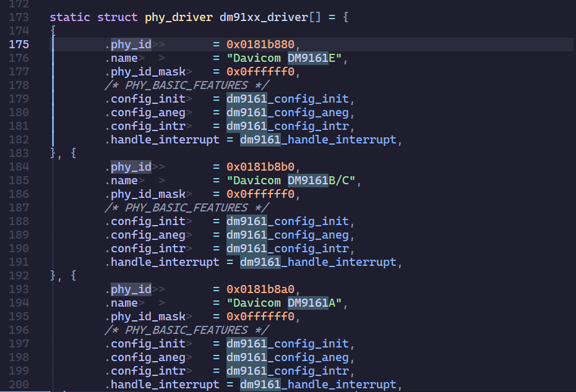The image size is (576, 392).
Task: Click PHY_BASIC_FEATURES comment on line 178
Action: coord(187,85)
